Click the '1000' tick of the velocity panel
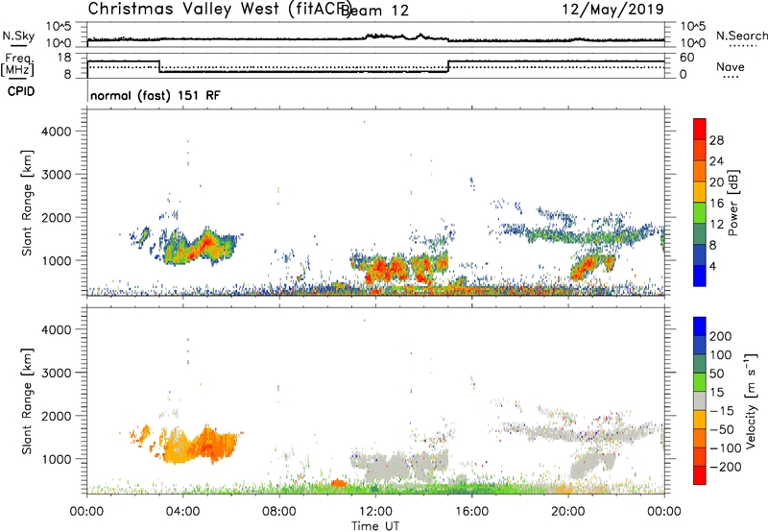 tap(57, 459)
